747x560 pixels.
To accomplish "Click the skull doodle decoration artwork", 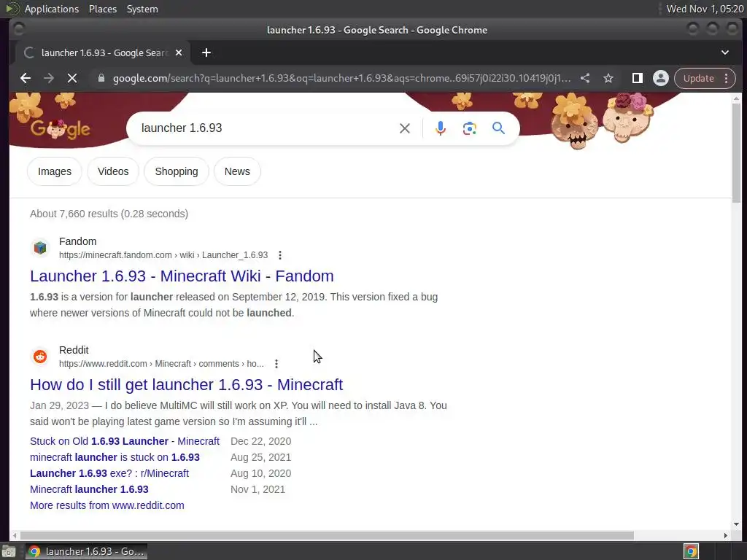I will click(601, 120).
